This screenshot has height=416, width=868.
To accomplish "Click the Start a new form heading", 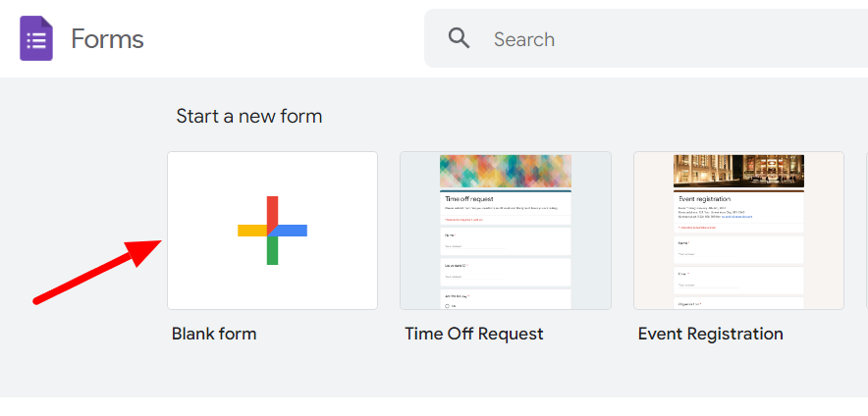I will 249,116.
